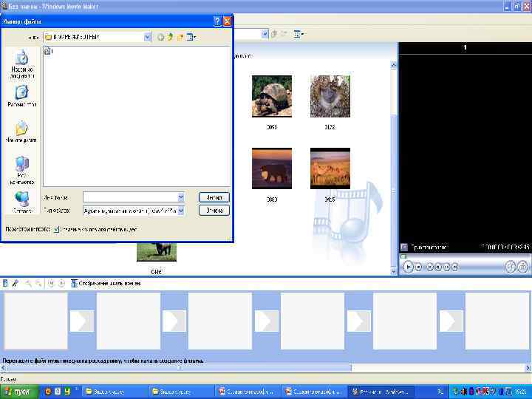
Task: Step to previous frame in preview
Action: [438, 267]
